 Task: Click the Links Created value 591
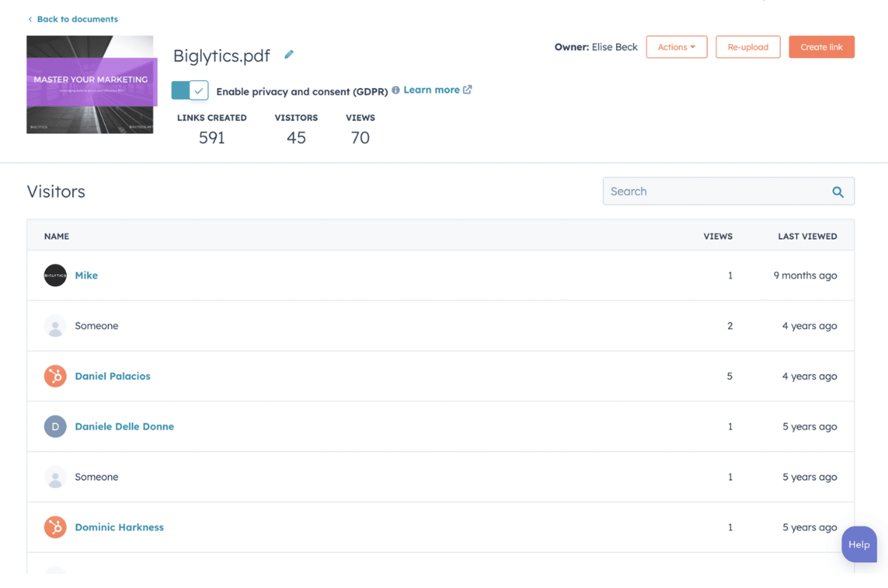pyautogui.click(x=212, y=138)
